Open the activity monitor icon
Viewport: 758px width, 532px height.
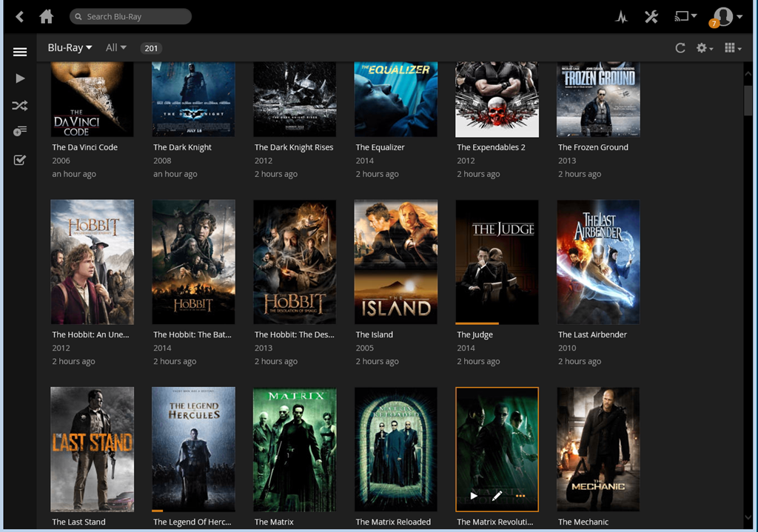point(621,17)
